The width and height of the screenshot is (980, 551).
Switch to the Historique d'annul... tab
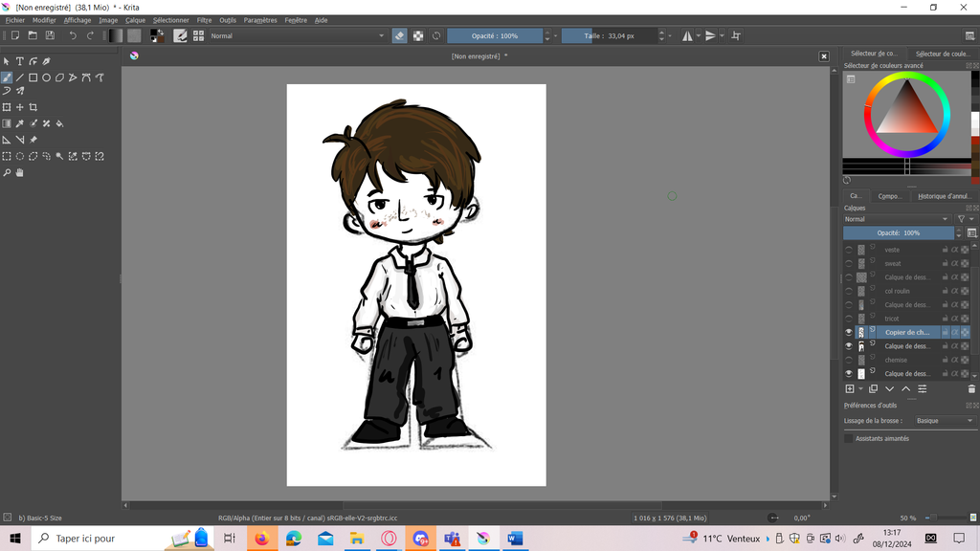(x=944, y=196)
